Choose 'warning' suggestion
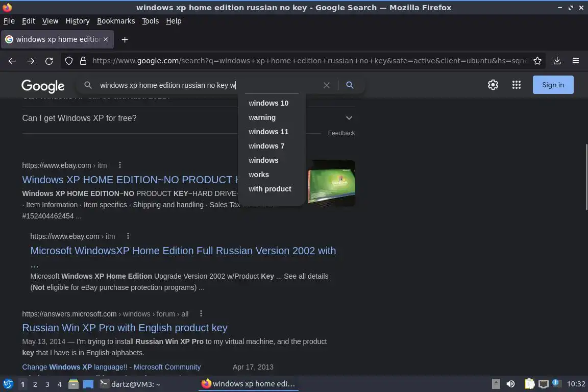 pyautogui.click(x=262, y=117)
